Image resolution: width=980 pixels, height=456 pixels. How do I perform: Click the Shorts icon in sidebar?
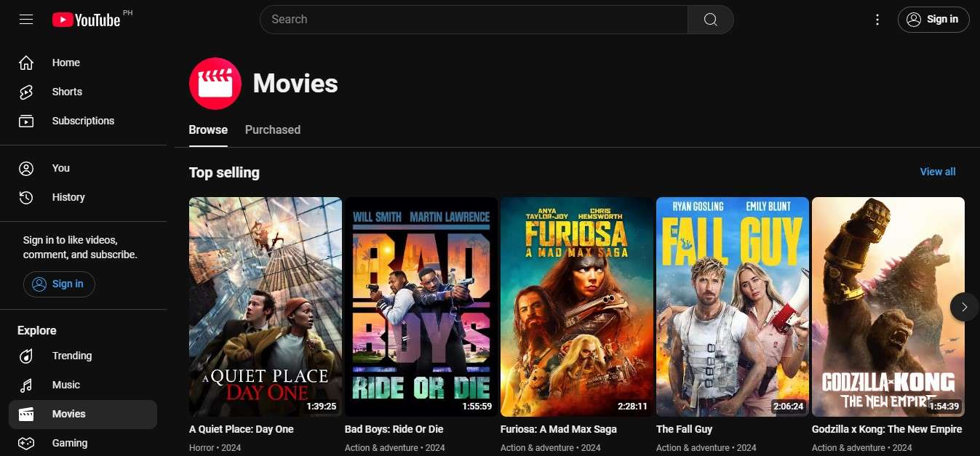click(26, 92)
